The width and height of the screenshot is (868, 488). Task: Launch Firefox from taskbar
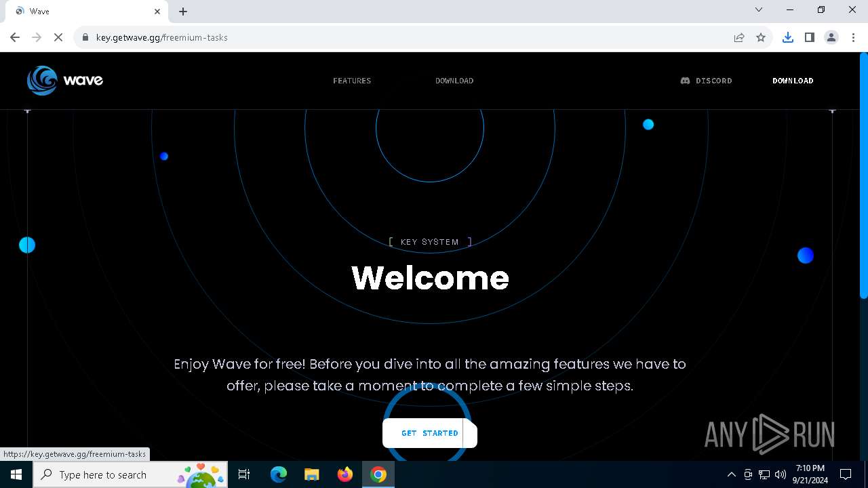pos(345,474)
